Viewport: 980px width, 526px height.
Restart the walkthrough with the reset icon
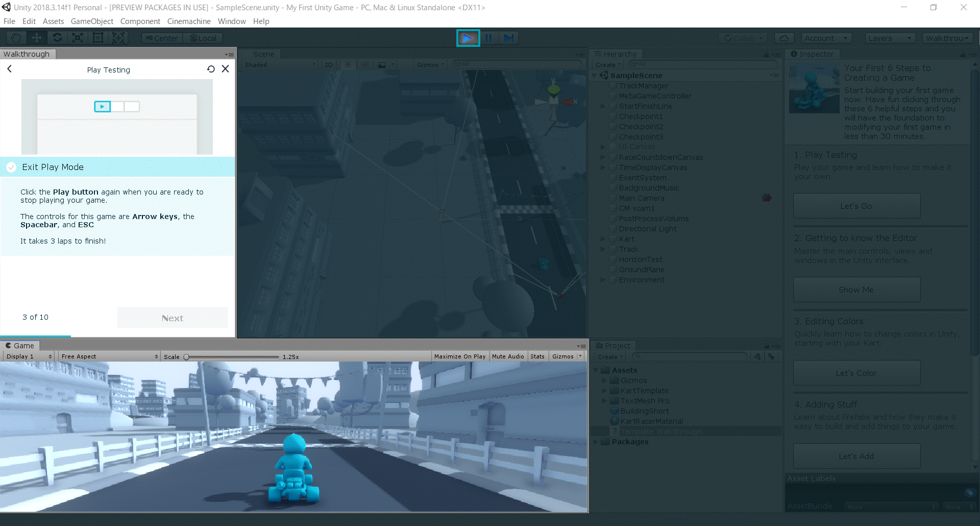pos(211,69)
